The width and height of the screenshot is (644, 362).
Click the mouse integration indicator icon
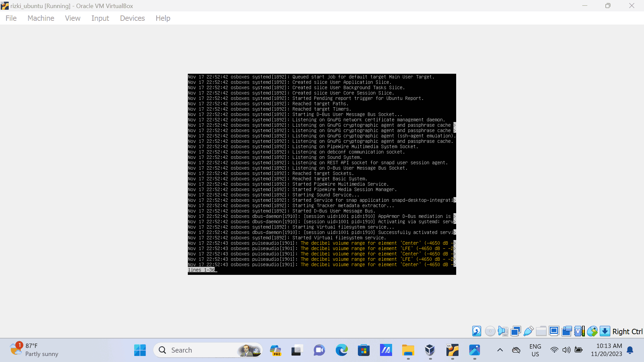(x=592, y=331)
